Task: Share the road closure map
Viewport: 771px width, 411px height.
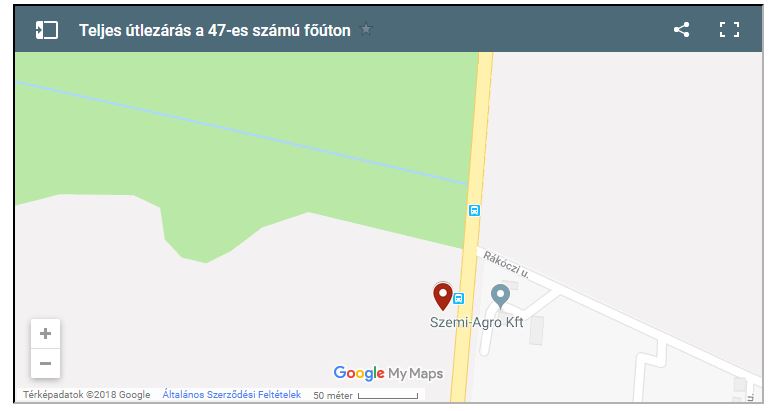Action: [681, 30]
